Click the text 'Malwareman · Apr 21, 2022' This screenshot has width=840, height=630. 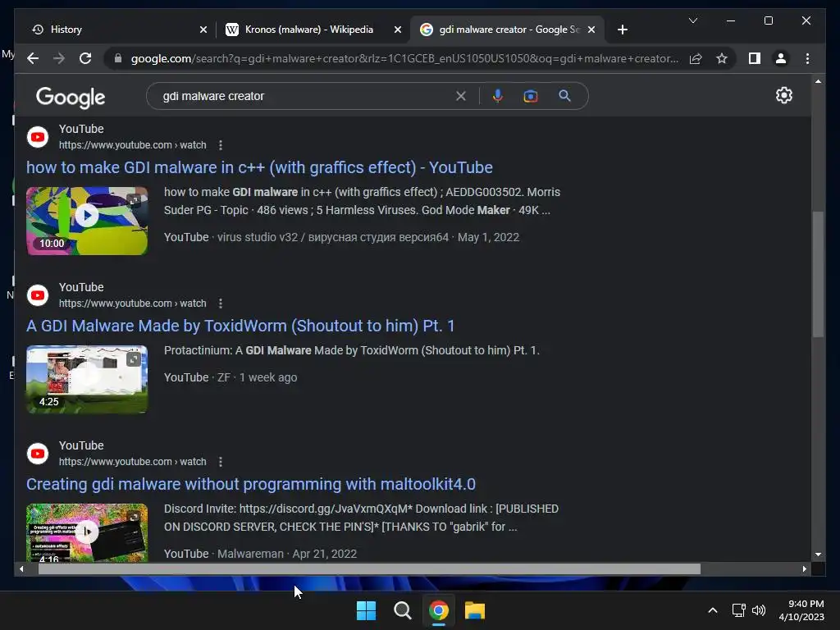click(x=287, y=554)
